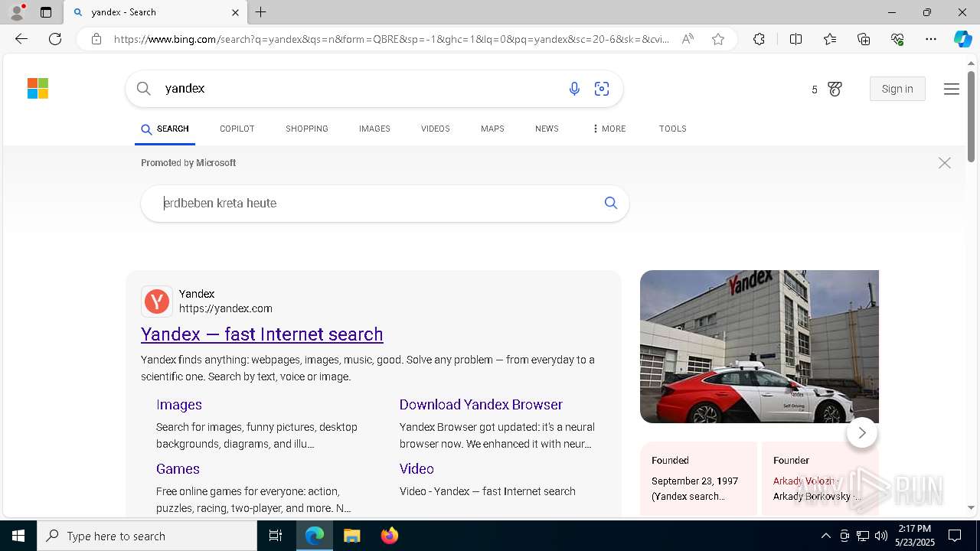Viewport: 980px width, 551px height.
Task: Open the notification center icon
Action: [955, 536]
